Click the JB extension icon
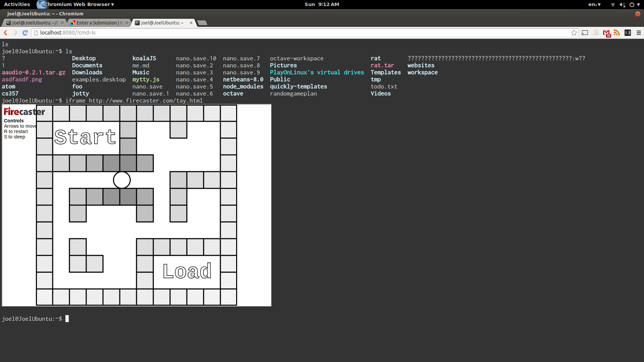Screen dimensions: 644x362 coord(596,33)
